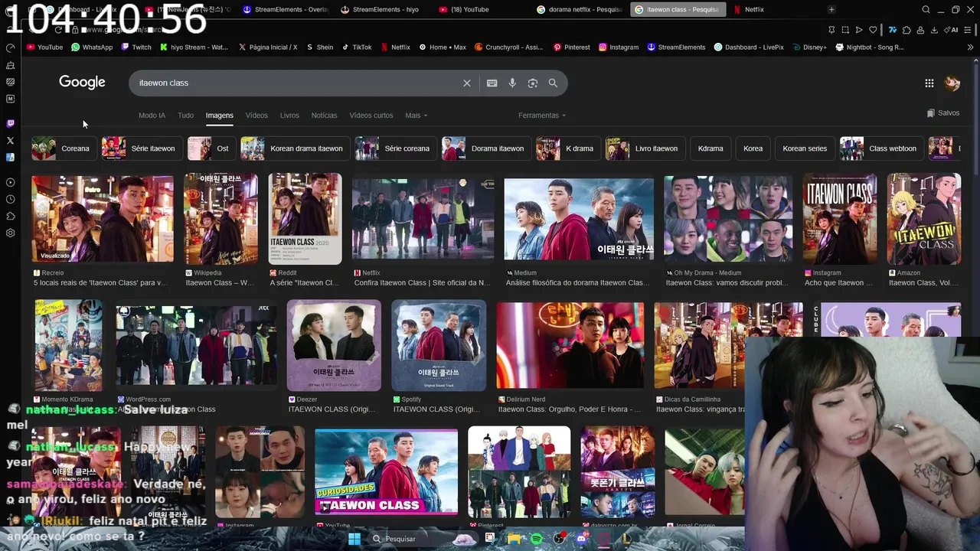
Task: Open the WhatsApp bookmark
Action: 92,47
